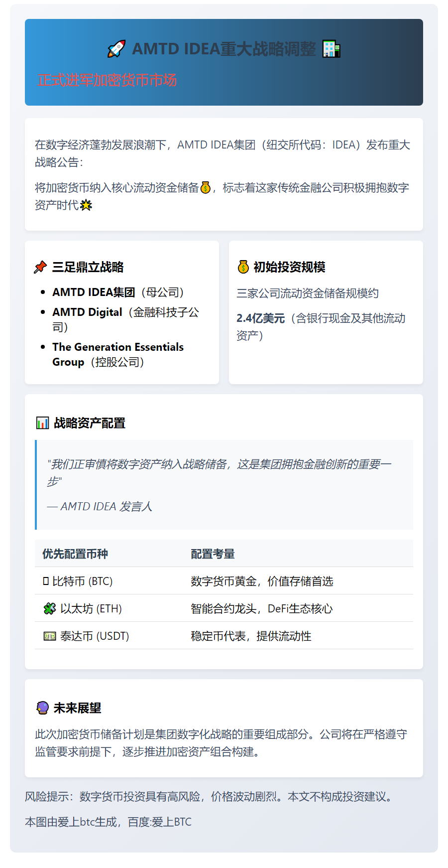Click the icon before 比特币 (BTC)
The height and width of the screenshot is (868, 448).
coord(46,581)
